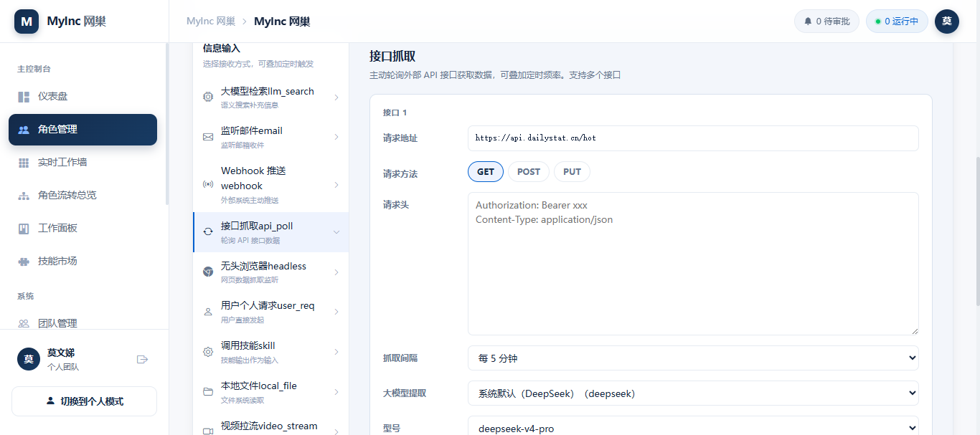Viewport: 980px width, 435px height.
Task: Click the first MyInc 网巢 breadcrumb link
Action: click(211, 21)
